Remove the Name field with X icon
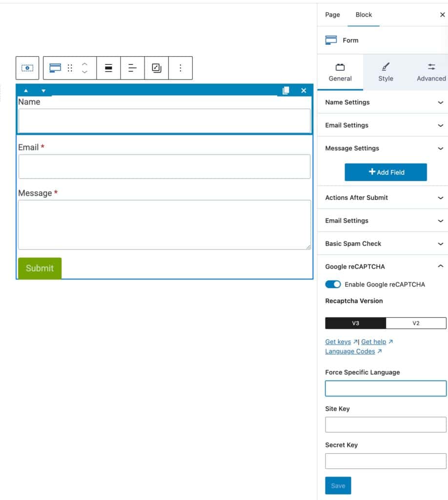Viewport: 448px width, 500px height. click(x=304, y=90)
